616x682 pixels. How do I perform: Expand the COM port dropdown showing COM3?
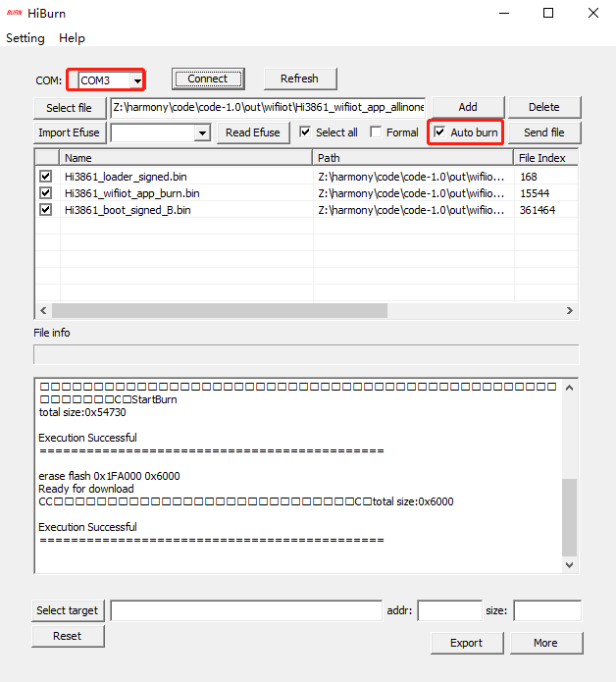tap(137, 80)
